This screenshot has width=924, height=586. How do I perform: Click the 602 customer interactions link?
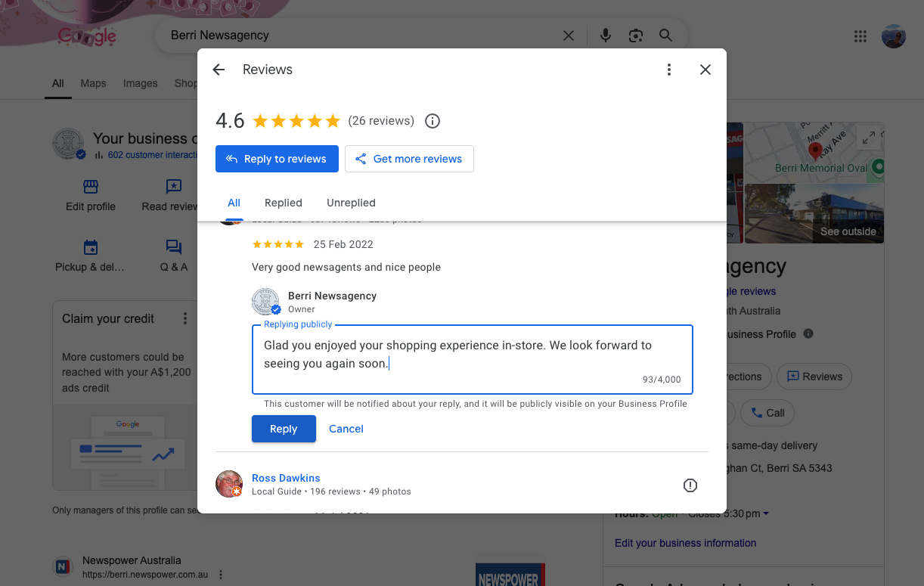coord(152,155)
